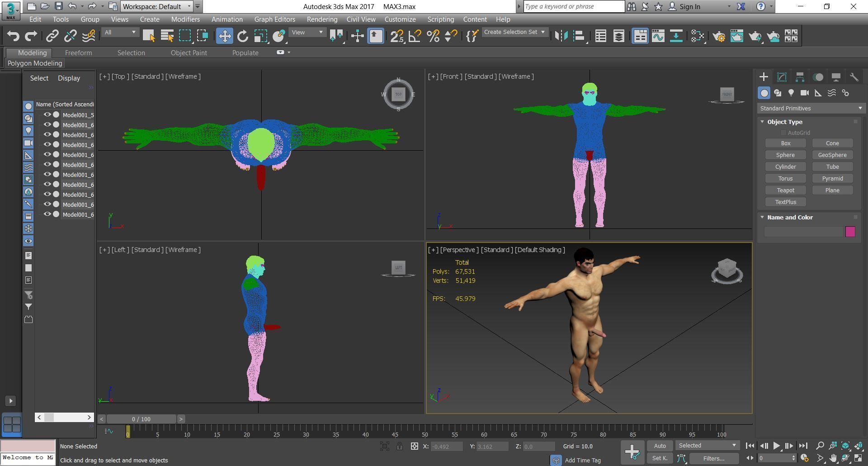Open the Rendered Frame Window icon
The image size is (868, 466).
(x=737, y=36)
